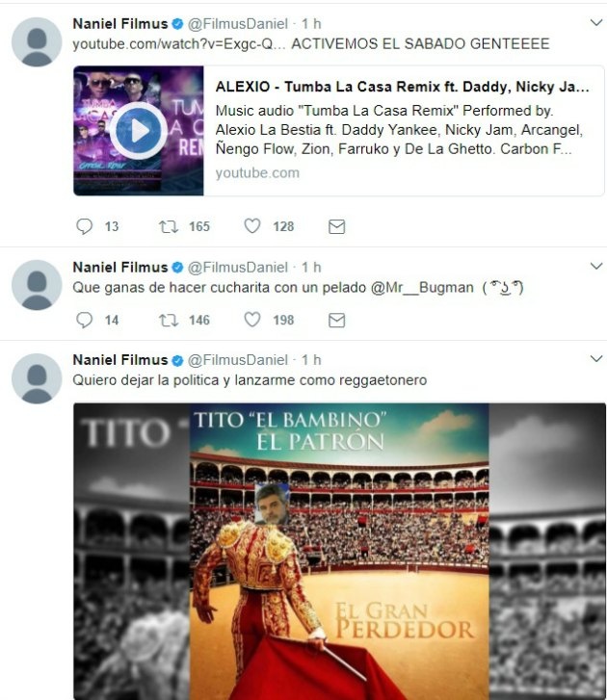The width and height of the screenshot is (607, 700).
Task: Click the Naniel Filmus name on the third tweet
Action: 120,360
